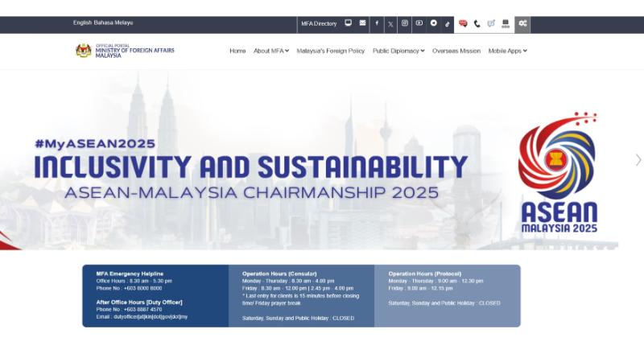This screenshot has height=358, width=644.
Task: Advance the banner with the right arrow
Action: pos(638,160)
